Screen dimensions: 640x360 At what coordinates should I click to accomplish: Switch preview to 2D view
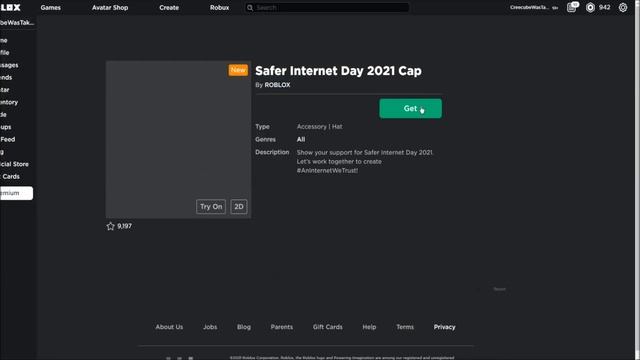pos(239,207)
